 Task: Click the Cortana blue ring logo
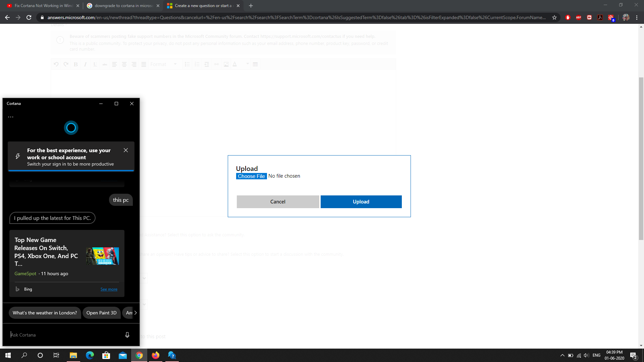tap(71, 128)
